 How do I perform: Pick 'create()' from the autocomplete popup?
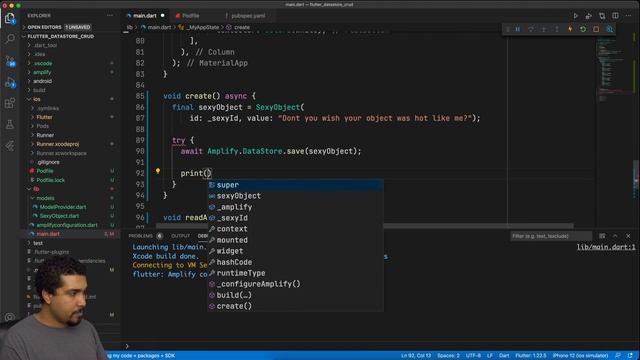296,306
